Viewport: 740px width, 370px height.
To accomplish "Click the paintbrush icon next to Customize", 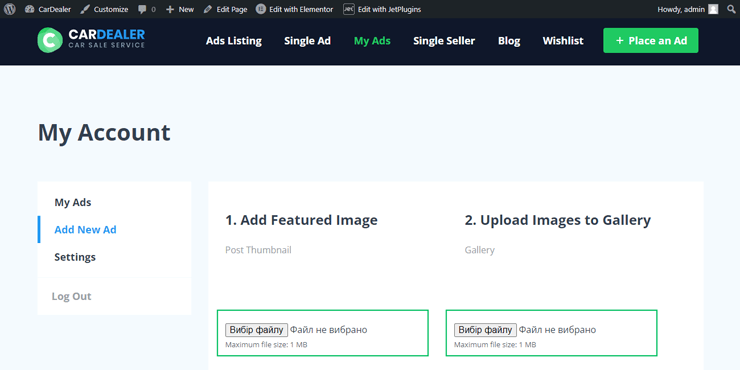I will tap(85, 9).
